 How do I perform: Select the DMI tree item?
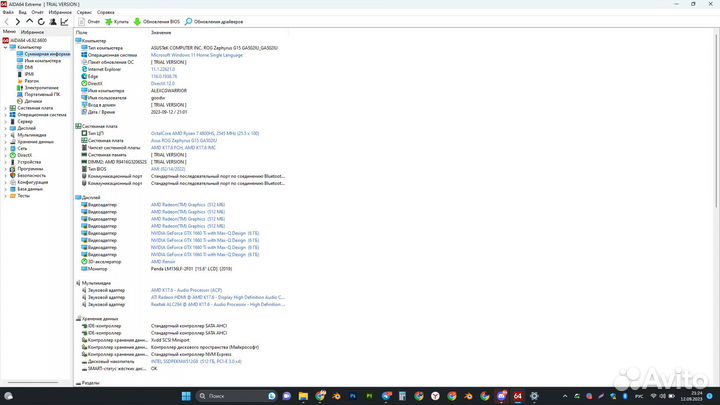[28, 67]
